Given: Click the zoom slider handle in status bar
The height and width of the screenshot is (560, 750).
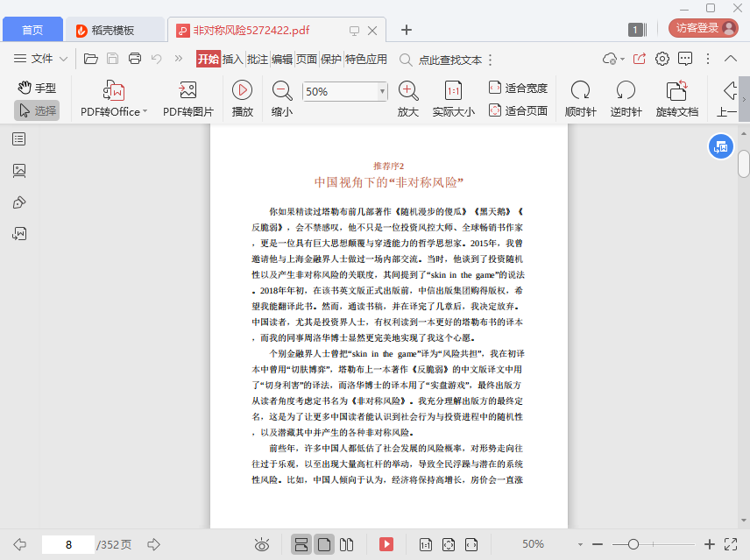Looking at the screenshot, I should (x=633, y=544).
